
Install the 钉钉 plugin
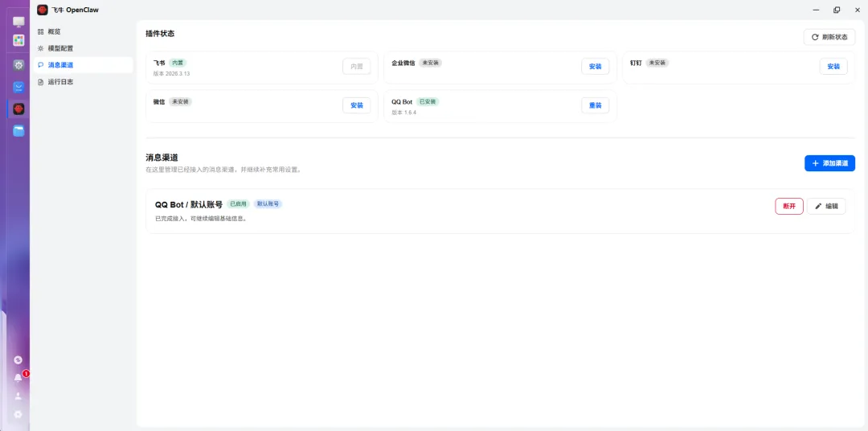(833, 67)
